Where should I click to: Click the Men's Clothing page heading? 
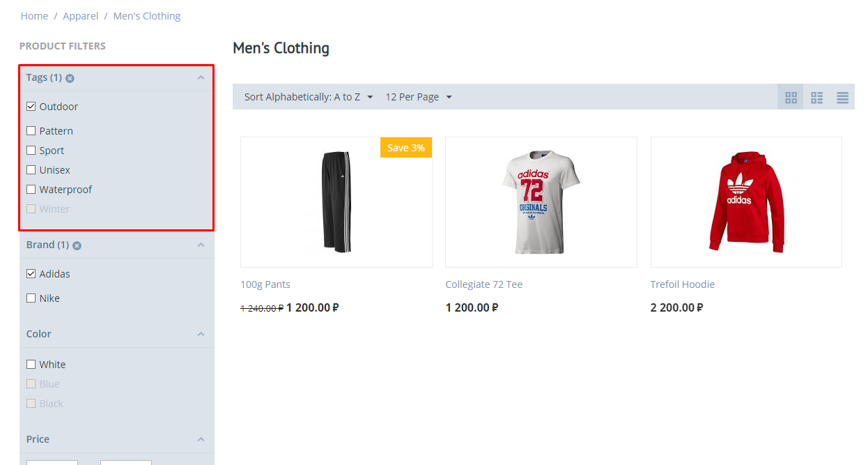click(281, 48)
